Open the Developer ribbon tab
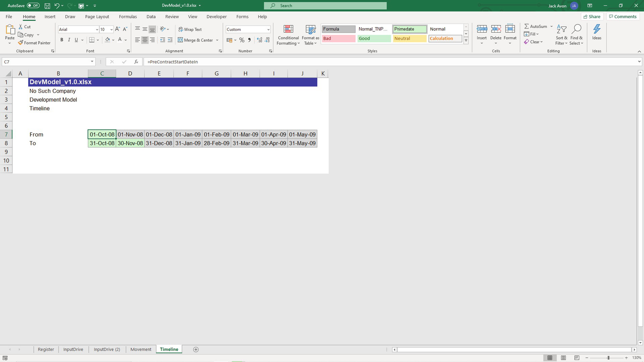This screenshot has width=644, height=362. coord(216,17)
